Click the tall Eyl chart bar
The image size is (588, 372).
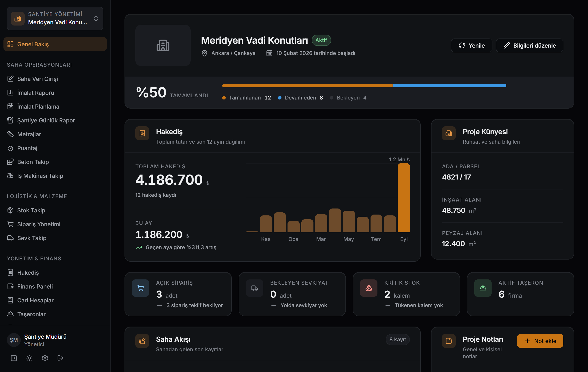(x=404, y=198)
